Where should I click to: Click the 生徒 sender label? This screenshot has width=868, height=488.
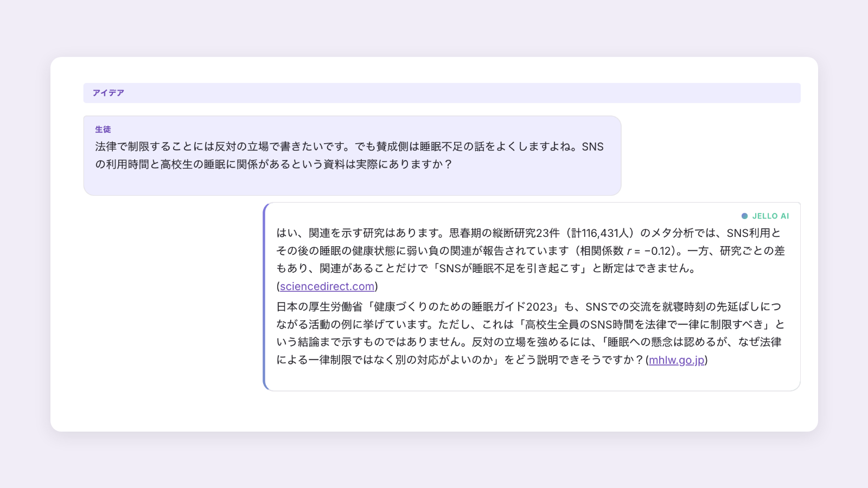tap(103, 129)
